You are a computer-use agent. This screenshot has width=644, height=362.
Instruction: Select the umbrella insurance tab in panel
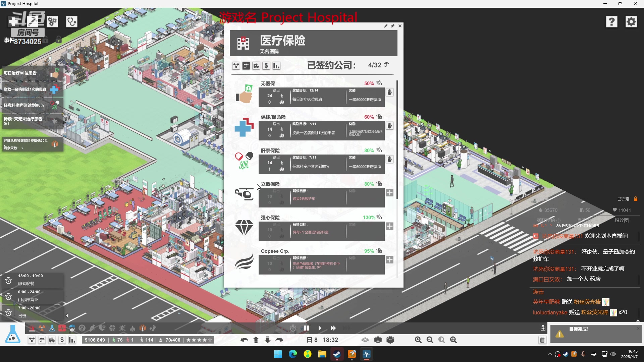(246, 66)
